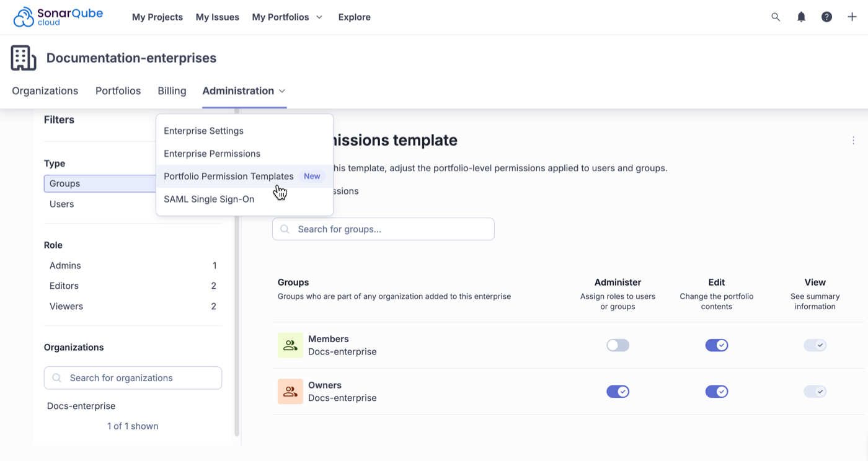
Task: Open the notifications bell icon
Action: tap(801, 17)
